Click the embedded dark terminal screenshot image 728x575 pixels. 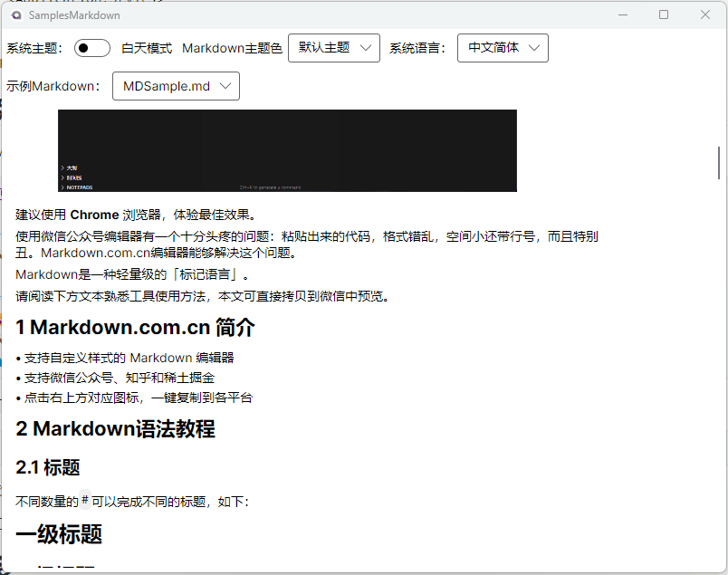(x=286, y=150)
